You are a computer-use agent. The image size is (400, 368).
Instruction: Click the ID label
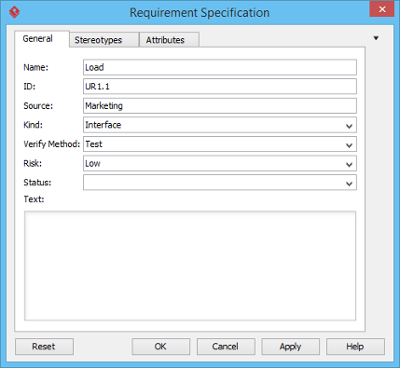pos(29,86)
